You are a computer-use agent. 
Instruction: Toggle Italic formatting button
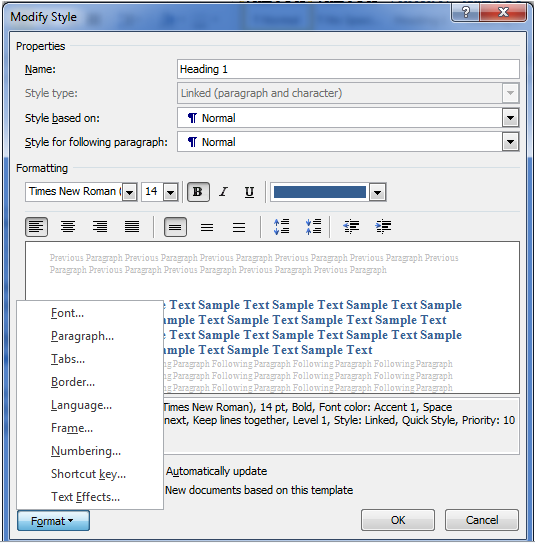click(224, 192)
